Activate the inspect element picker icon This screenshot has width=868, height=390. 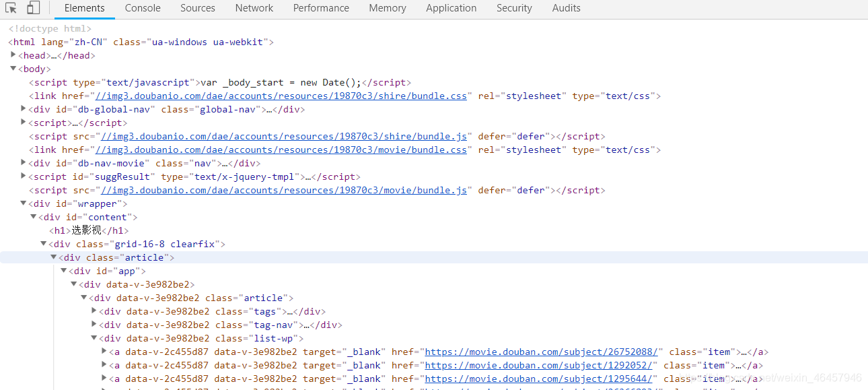[x=11, y=8]
